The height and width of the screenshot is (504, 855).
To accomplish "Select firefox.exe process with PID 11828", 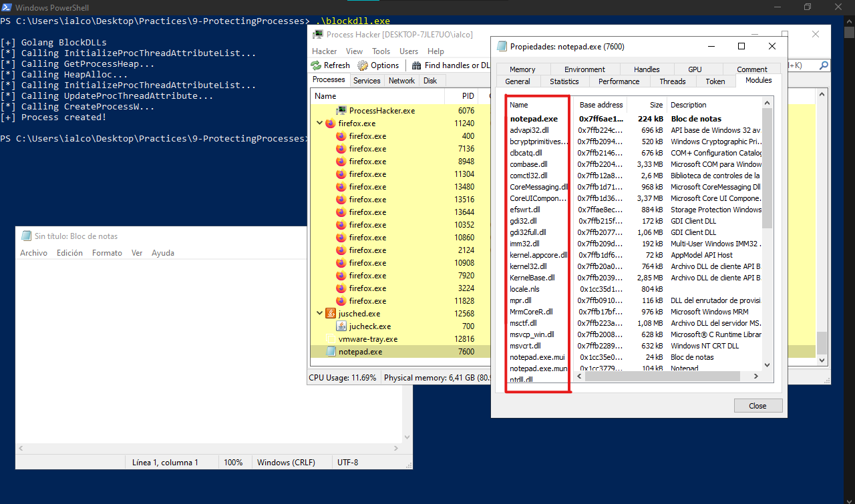I will click(399, 301).
